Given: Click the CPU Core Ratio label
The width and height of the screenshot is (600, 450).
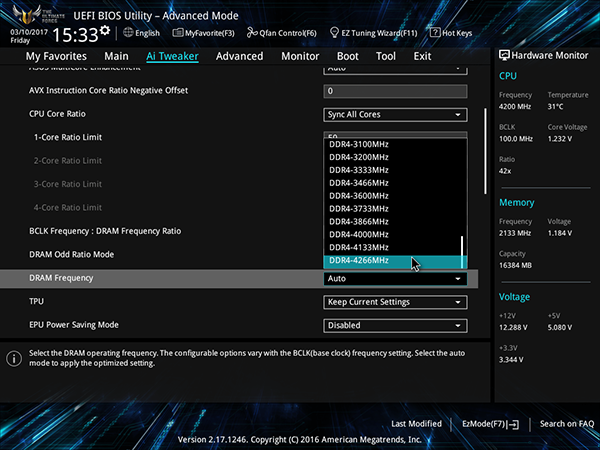Looking at the screenshot, I should 57,114.
